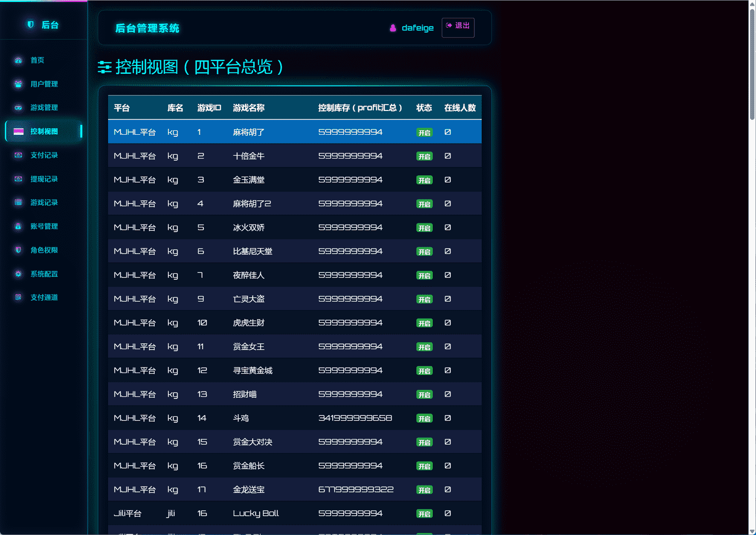This screenshot has height=535, width=756.
Task: Click the scrollbar down arrow
Action: pyautogui.click(x=752, y=531)
